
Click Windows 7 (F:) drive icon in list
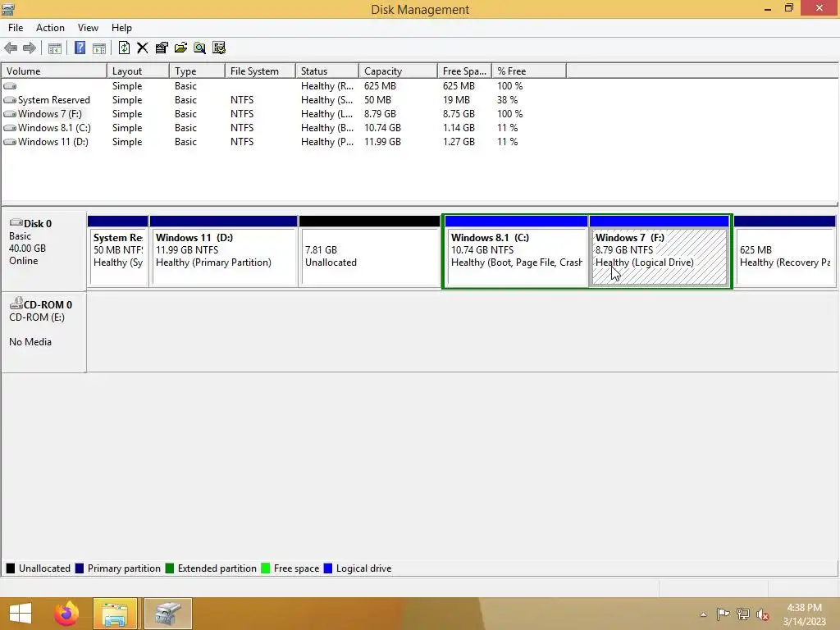point(10,113)
